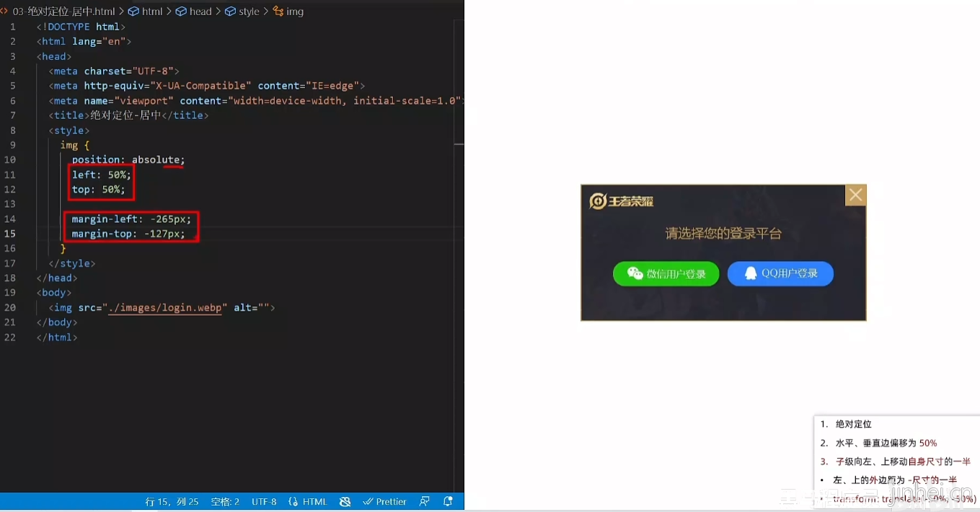
Task: Click the title 绝对定位-居中 line
Action: pos(128,115)
